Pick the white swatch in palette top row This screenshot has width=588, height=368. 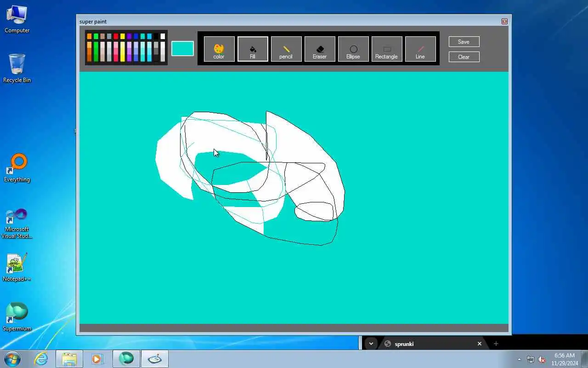pos(163,36)
